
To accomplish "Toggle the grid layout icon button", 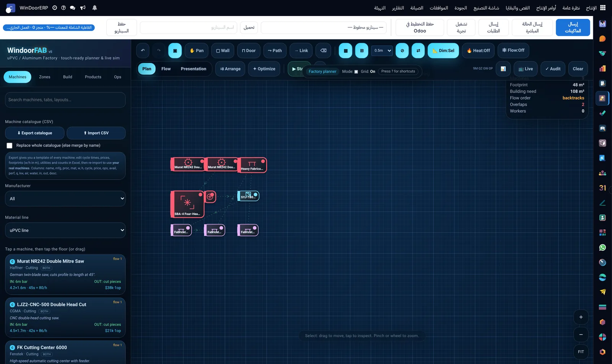I will 361,50.
